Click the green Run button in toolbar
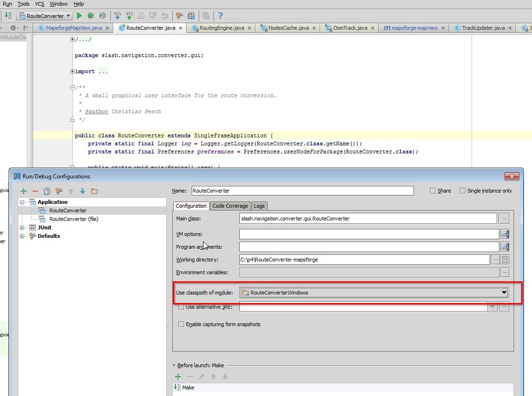This screenshot has width=532, height=396. (79, 16)
